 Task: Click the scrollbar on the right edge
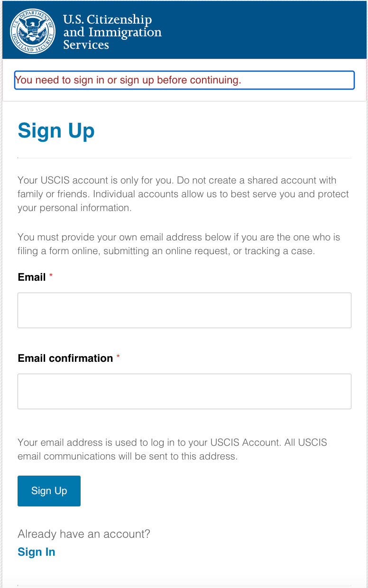[366, 294]
